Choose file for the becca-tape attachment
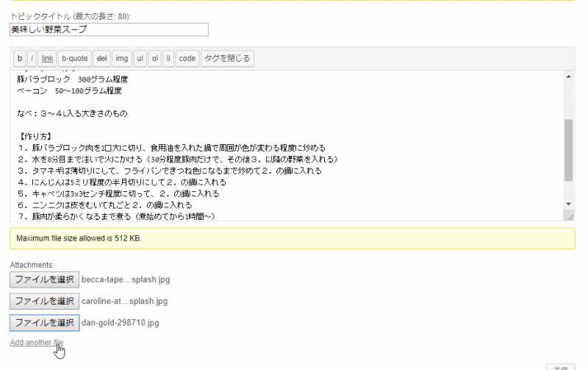 44,280
